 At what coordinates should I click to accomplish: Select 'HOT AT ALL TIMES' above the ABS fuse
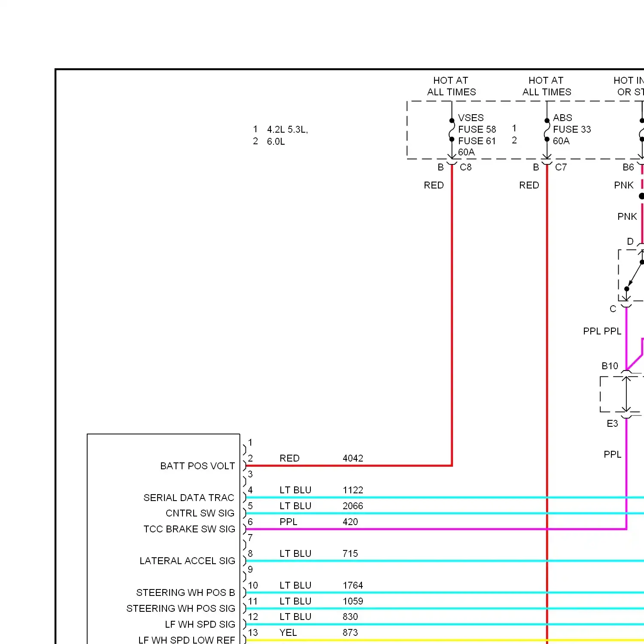pyautogui.click(x=547, y=86)
